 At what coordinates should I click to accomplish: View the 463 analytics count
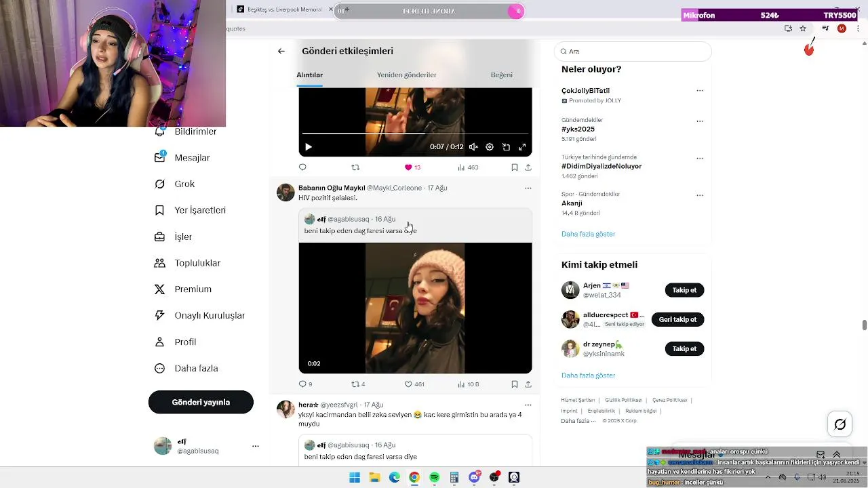tap(468, 167)
